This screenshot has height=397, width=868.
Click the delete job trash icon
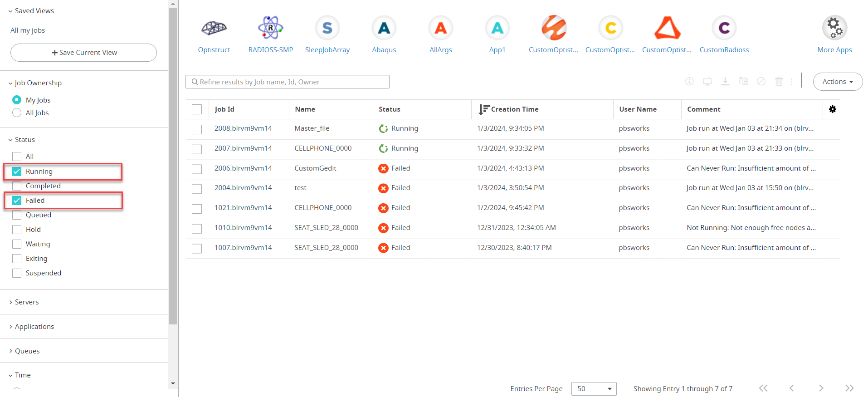click(x=779, y=82)
